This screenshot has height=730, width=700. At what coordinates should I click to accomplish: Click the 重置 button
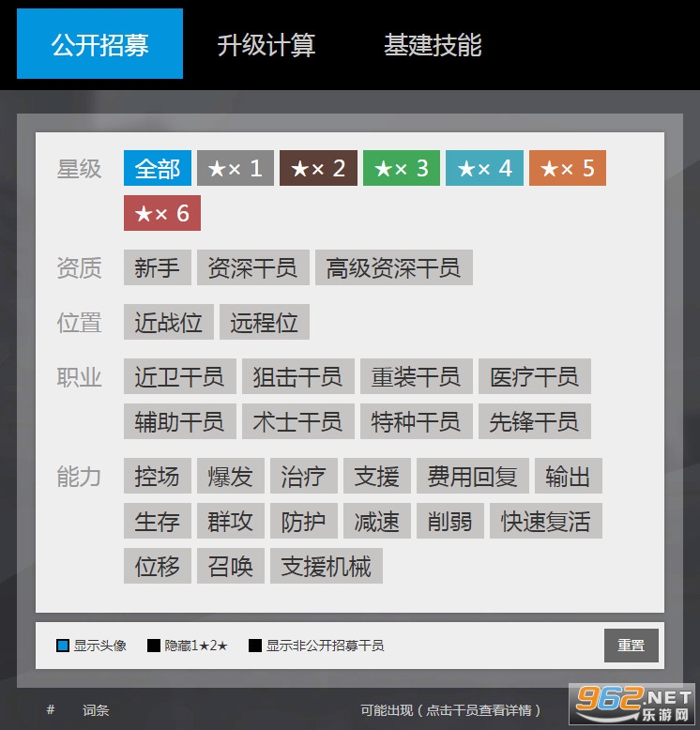pyautogui.click(x=631, y=646)
